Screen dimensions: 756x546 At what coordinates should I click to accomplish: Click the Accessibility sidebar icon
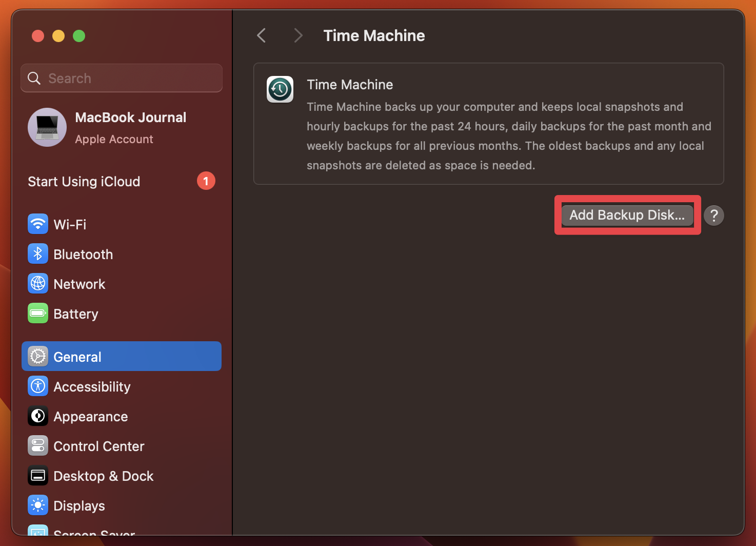coord(38,386)
